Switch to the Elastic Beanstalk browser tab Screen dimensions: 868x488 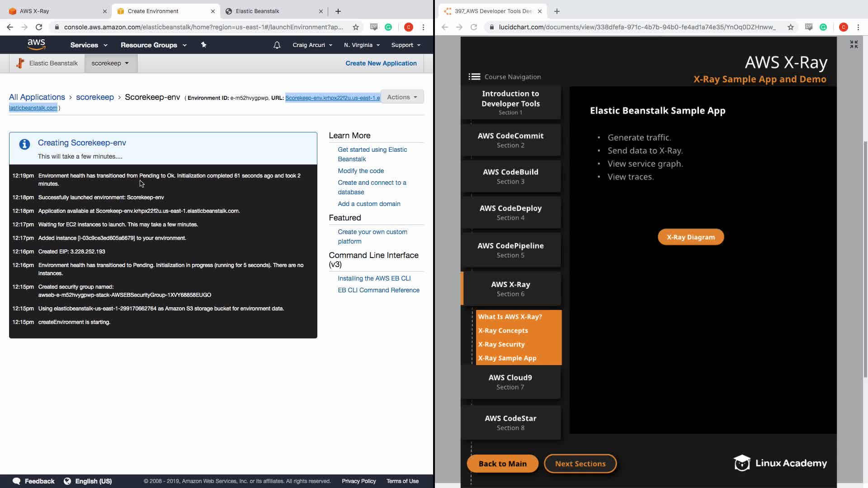257,11
